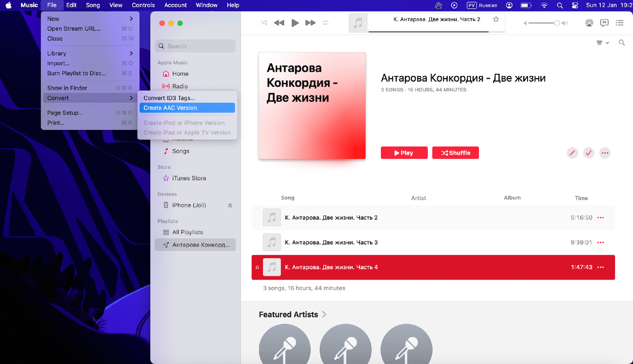Sort by Album column header
This screenshot has width=633, height=364.
coord(512,198)
